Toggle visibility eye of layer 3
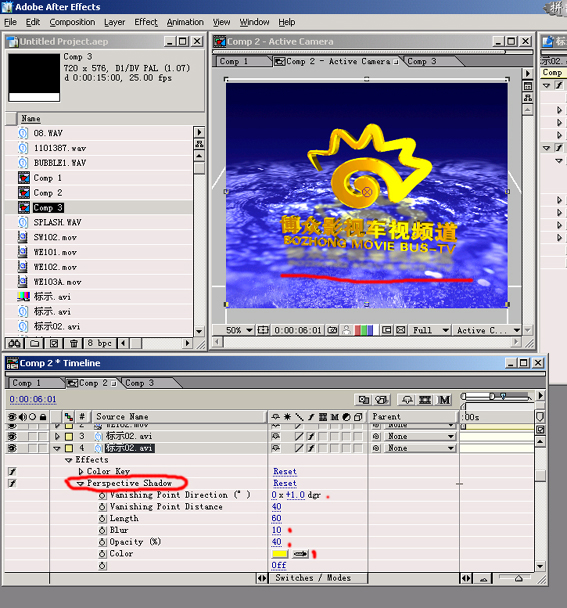 click(x=12, y=437)
